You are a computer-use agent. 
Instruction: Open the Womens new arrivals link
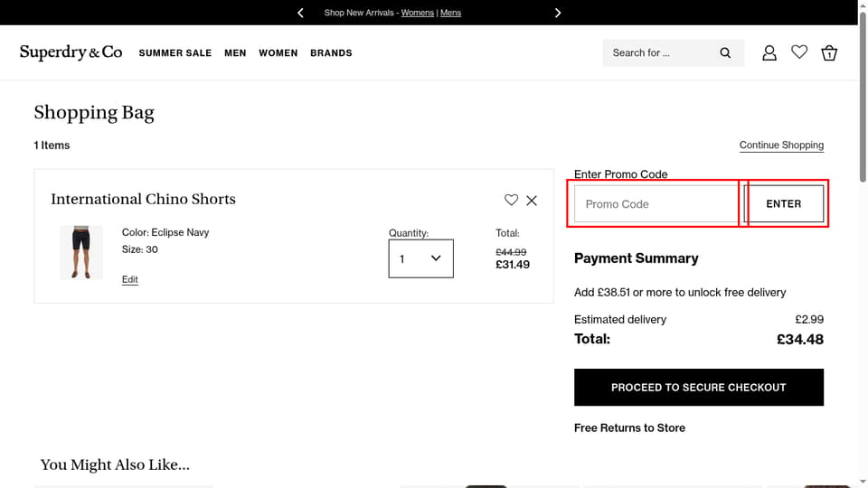point(418,13)
